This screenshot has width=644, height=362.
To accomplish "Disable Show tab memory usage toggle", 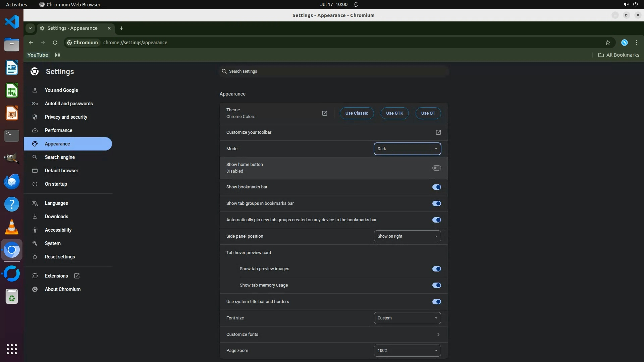I will 436,285.
